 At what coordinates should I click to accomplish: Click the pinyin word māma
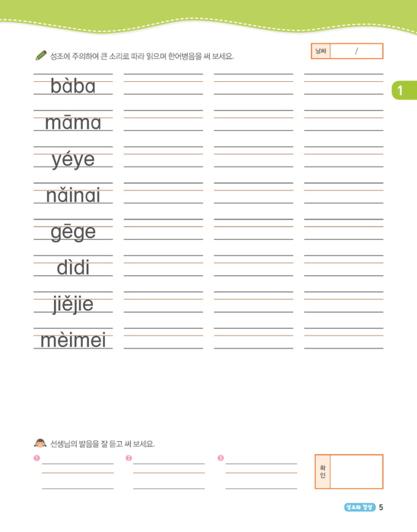(x=73, y=123)
